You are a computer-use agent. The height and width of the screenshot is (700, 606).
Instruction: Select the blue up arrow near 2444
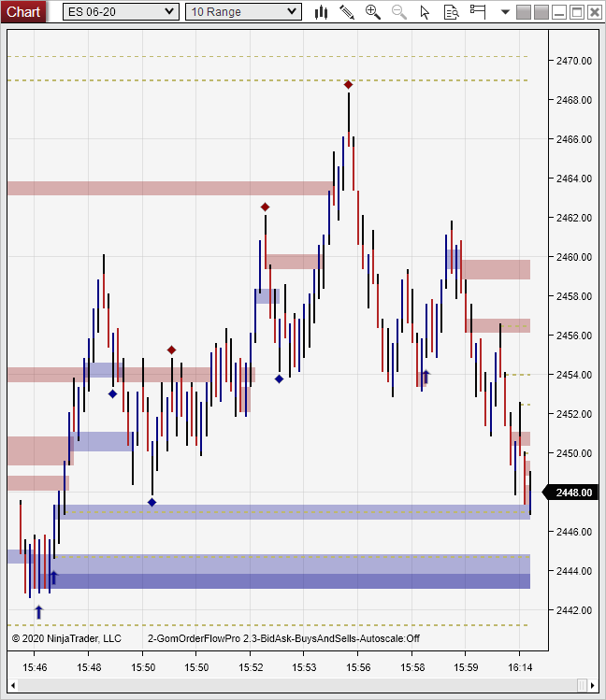(53, 578)
